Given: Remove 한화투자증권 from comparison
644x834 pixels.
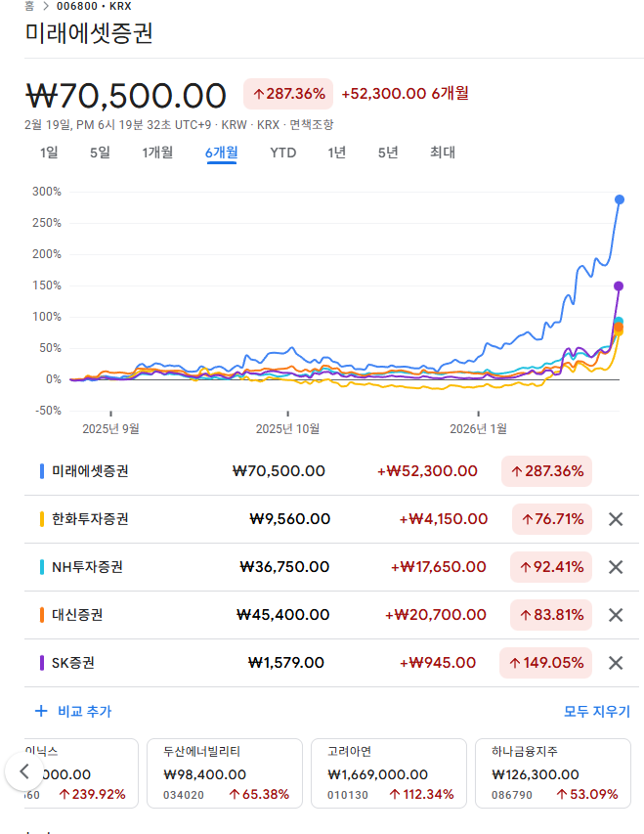Looking at the screenshot, I should click(616, 519).
